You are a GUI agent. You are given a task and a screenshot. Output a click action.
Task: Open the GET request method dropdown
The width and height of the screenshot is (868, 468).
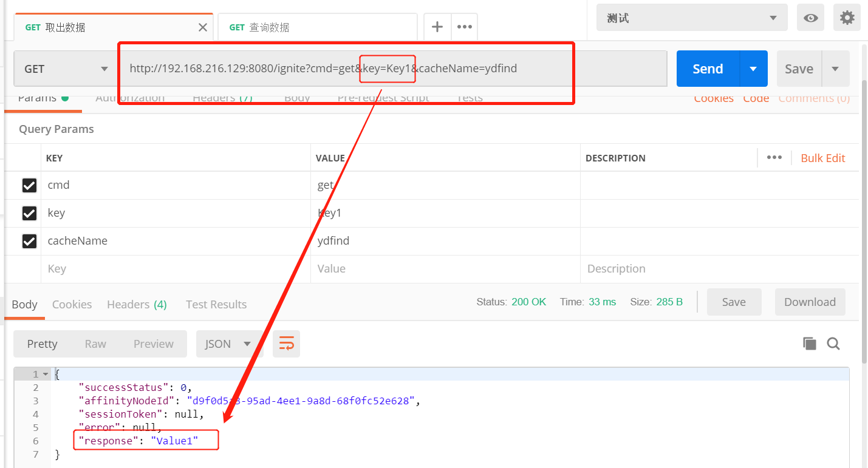[x=64, y=68]
